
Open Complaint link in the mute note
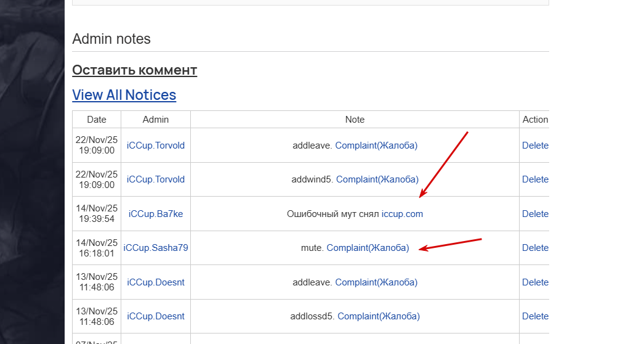click(368, 248)
